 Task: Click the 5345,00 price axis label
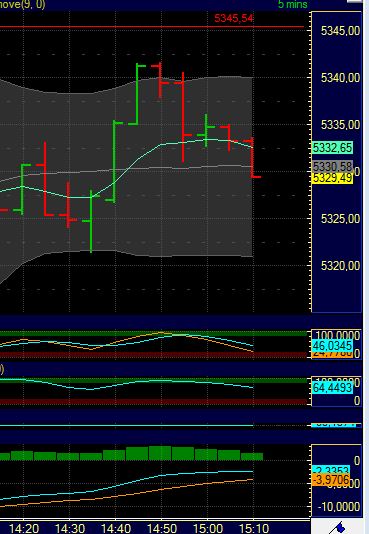[340, 31]
